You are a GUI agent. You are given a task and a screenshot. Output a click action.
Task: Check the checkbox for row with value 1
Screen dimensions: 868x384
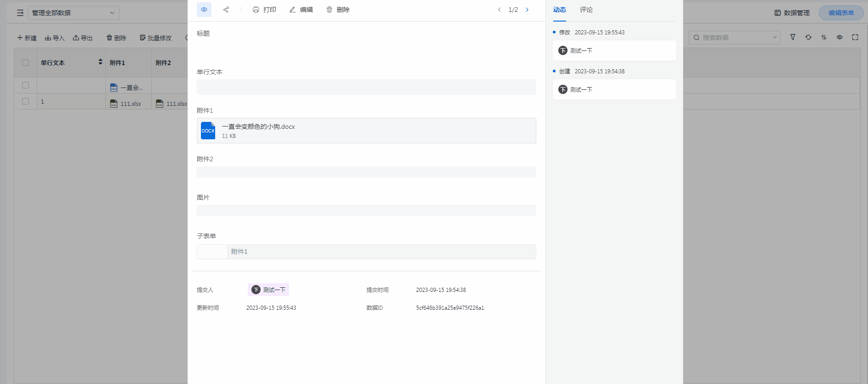coord(26,101)
